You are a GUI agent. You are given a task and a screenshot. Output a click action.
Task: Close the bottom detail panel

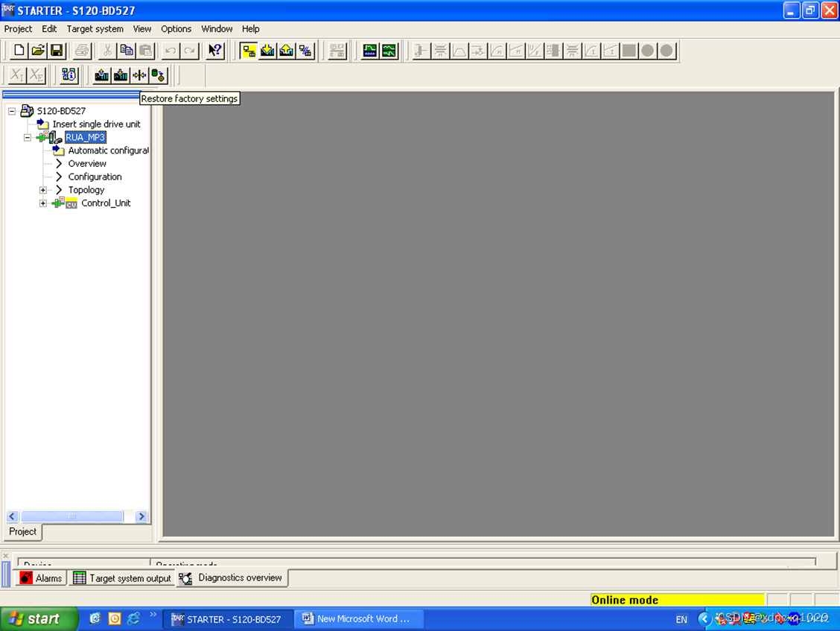(6, 556)
